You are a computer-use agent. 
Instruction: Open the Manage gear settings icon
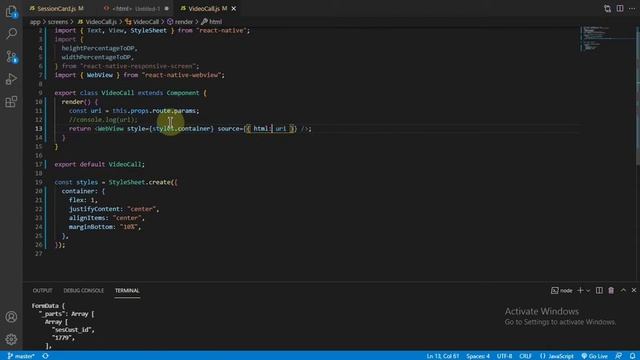point(11,339)
